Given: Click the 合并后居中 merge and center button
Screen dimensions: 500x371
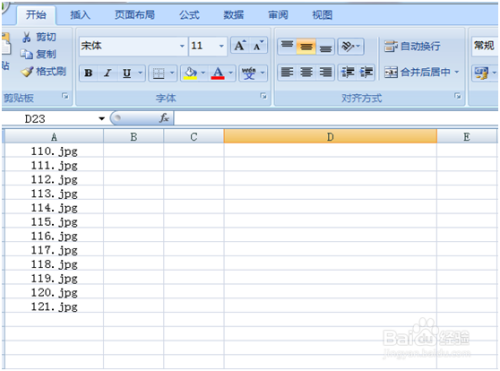Looking at the screenshot, I should (422, 72).
